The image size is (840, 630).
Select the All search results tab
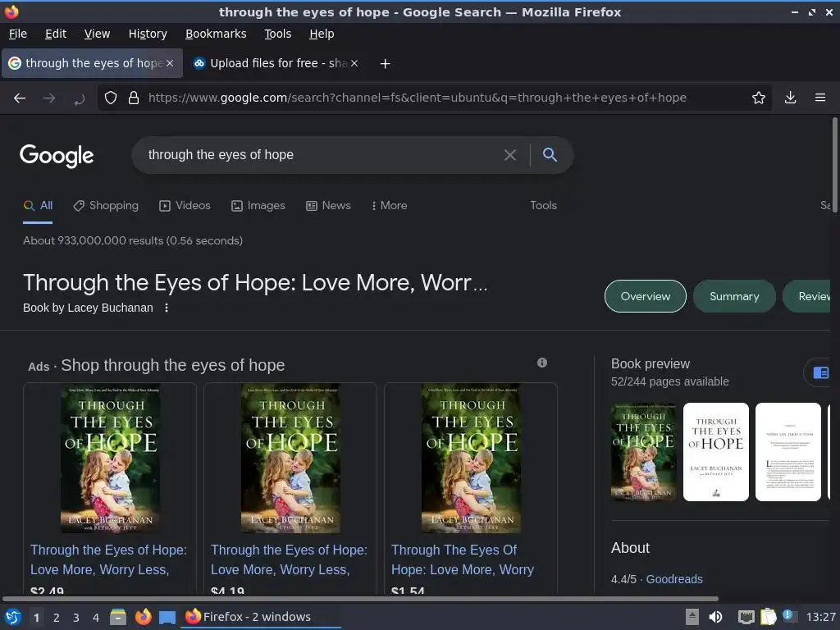[x=38, y=206]
